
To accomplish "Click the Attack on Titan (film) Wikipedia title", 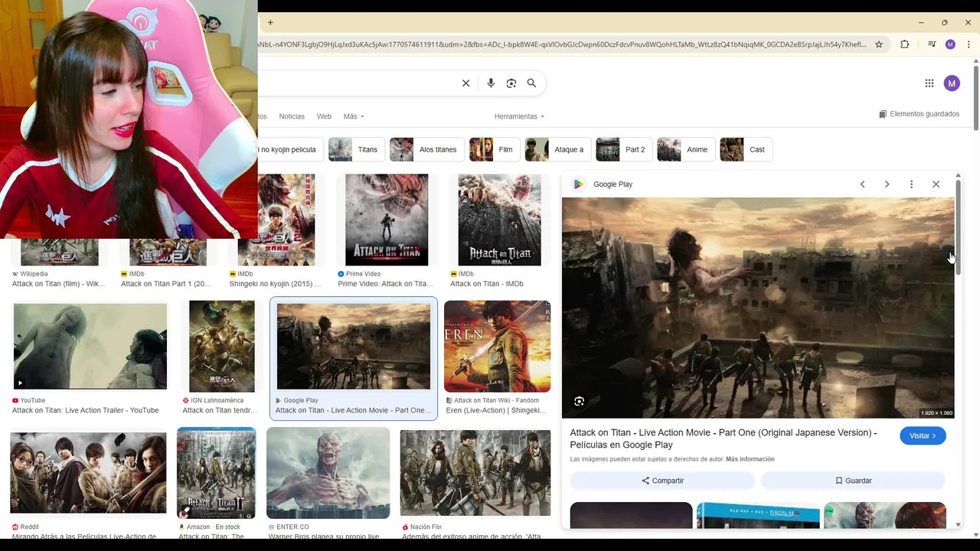I will coord(59,284).
